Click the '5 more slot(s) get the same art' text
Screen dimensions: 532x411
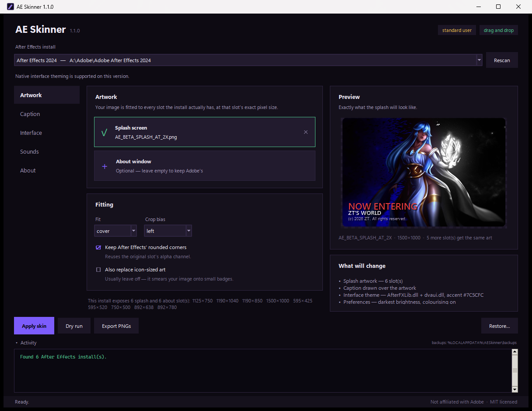(459, 238)
